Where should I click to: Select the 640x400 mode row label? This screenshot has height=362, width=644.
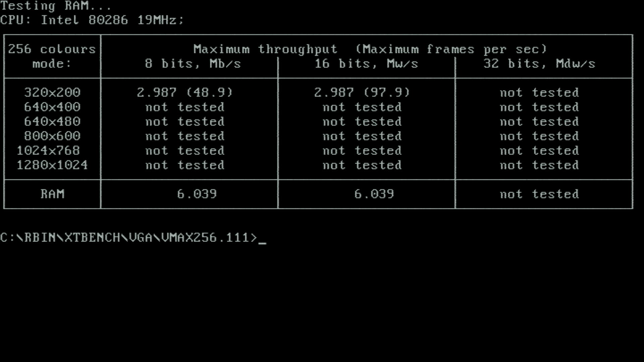coord(52,107)
